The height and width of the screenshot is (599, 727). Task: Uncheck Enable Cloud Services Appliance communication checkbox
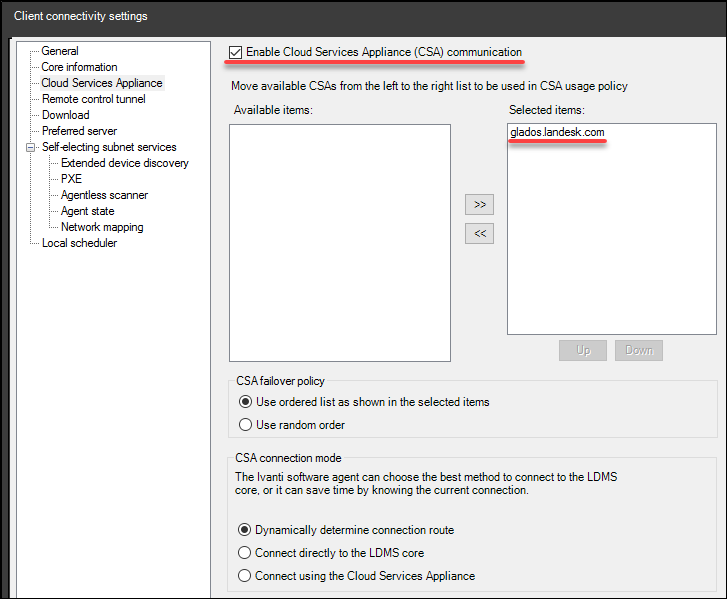pos(236,52)
